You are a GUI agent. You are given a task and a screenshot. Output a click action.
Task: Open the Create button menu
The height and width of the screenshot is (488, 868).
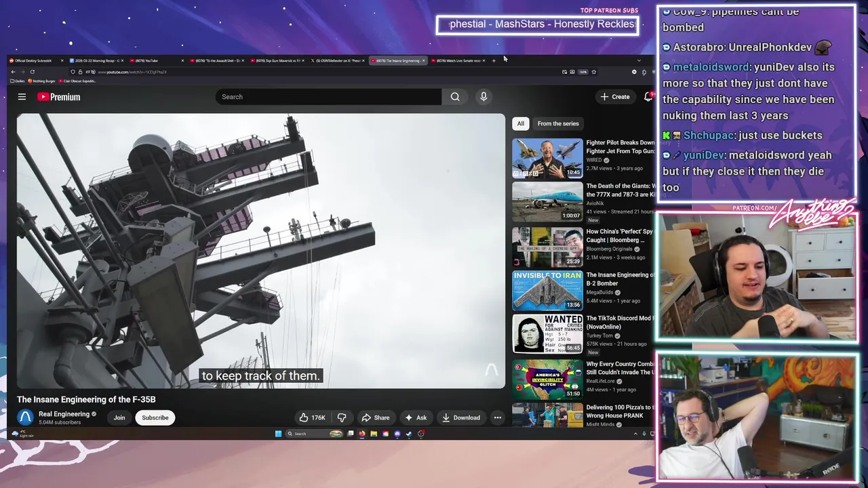[615, 97]
